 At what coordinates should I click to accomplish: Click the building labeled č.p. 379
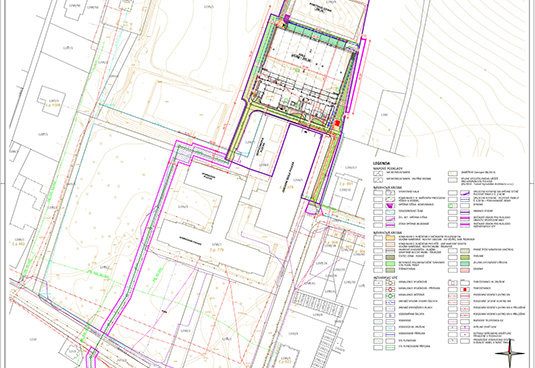pos(287,187)
